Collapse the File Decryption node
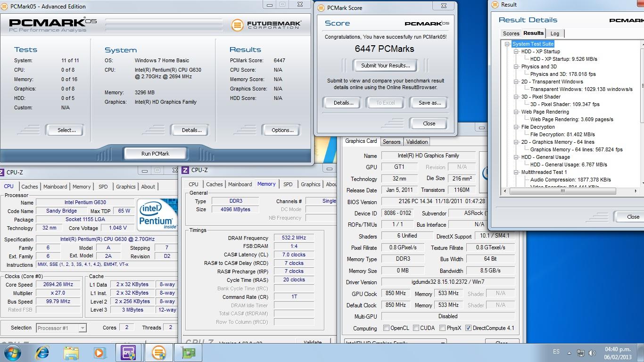The image size is (644, 362). point(516,127)
